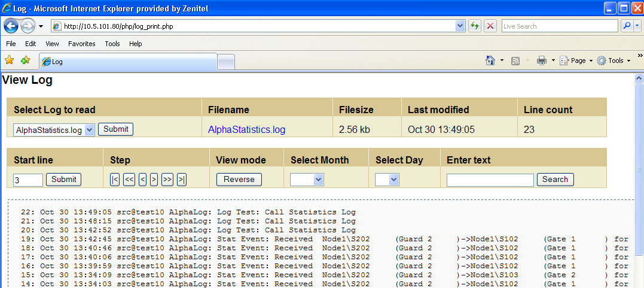Open the Select Day dropdown
Screen dimensions: 644x288
(x=387, y=180)
